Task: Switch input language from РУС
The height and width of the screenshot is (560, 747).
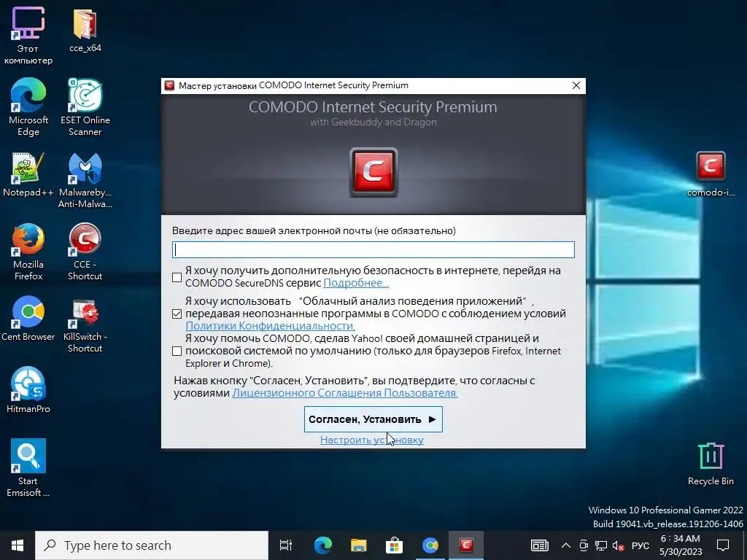Action: point(640,545)
